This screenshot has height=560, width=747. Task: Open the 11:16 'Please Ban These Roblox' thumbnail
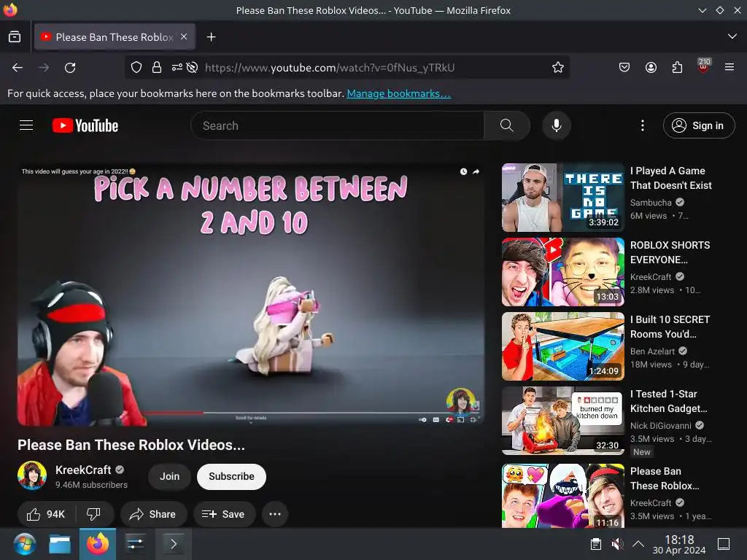563,496
